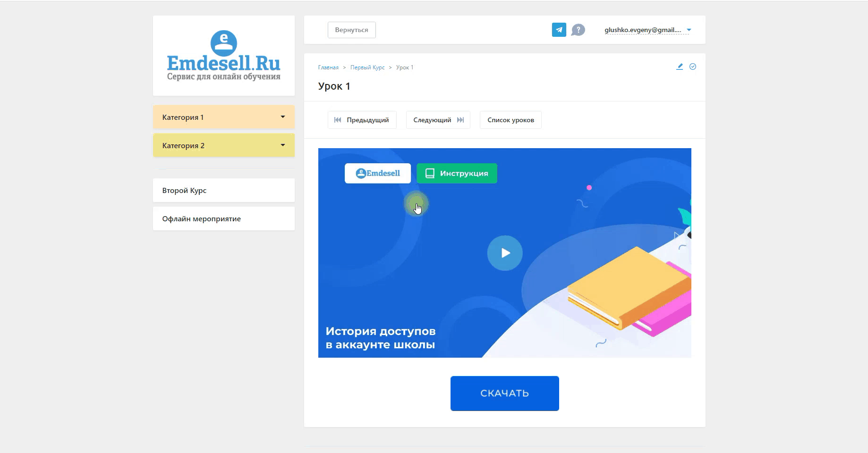Open Офлайн мероприятие menu item

point(224,218)
